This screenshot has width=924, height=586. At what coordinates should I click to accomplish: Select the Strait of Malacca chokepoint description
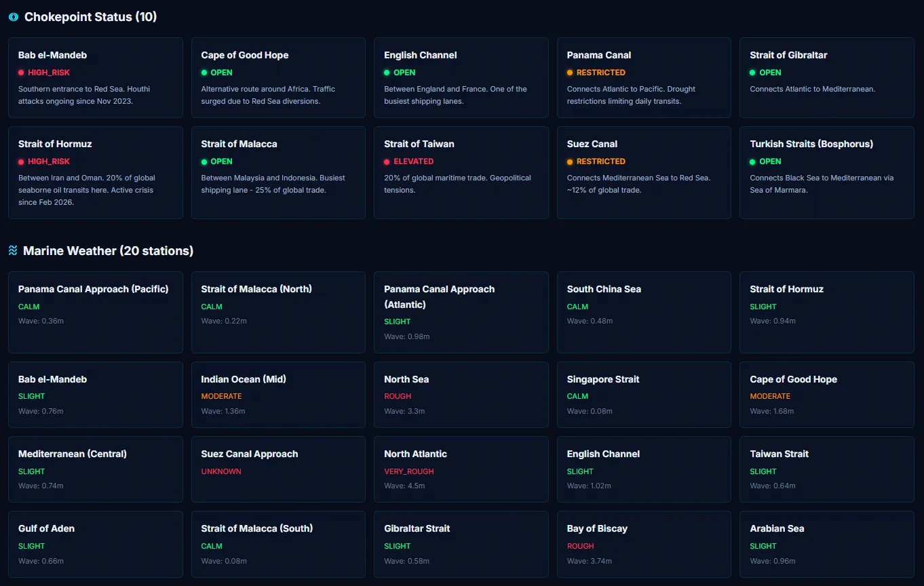pyautogui.click(x=273, y=184)
